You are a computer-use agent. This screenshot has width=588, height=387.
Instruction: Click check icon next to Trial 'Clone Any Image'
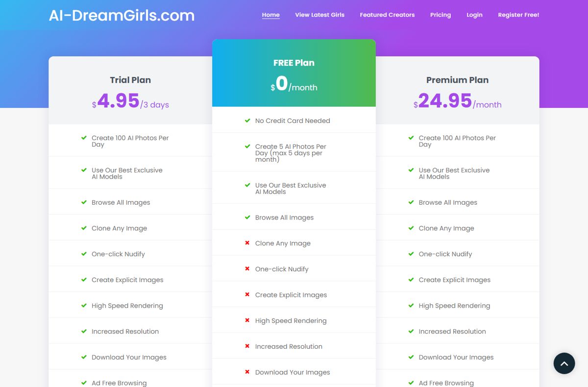pyautogui.click(x=84, y=228)
